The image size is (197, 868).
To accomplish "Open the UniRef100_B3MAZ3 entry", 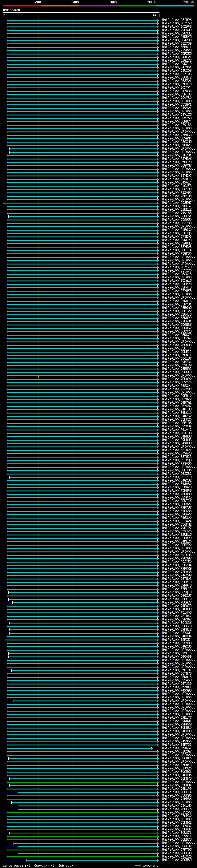I will tap(177, 487).
